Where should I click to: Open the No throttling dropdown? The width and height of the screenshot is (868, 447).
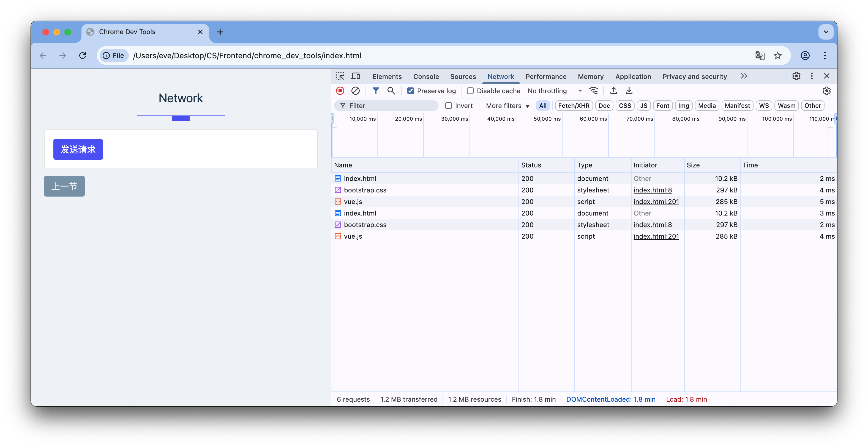pos(554,91)
